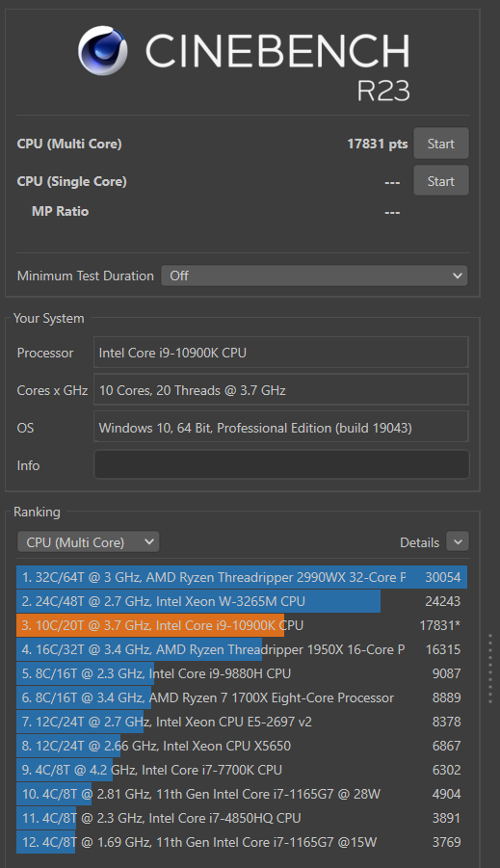Start the CPU Multi Core test

441,144
